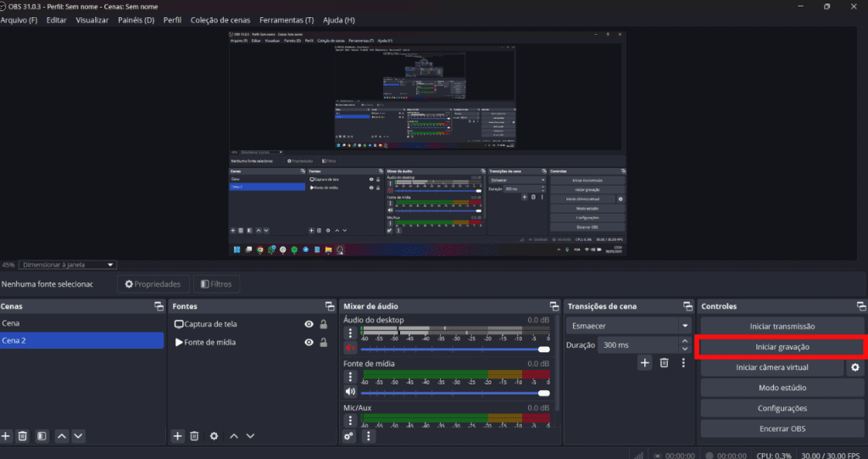Open options dots for Mic/Aux channel

(x=350, y=420)
